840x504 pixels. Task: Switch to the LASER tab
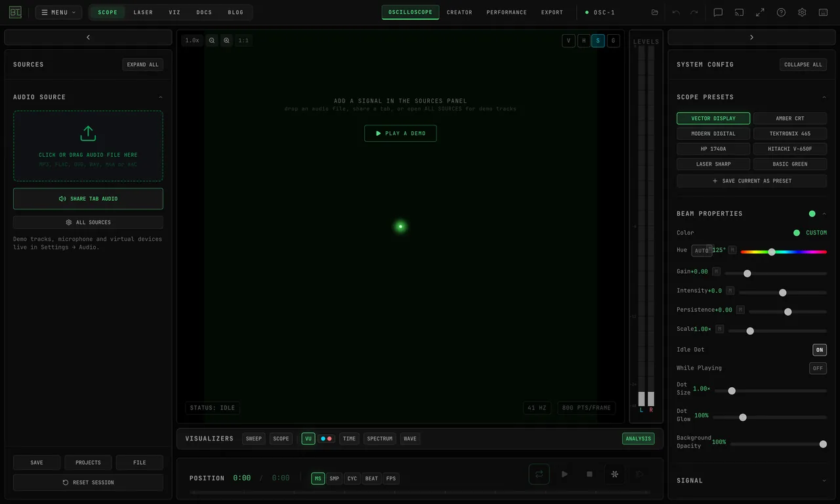[143, 12]
